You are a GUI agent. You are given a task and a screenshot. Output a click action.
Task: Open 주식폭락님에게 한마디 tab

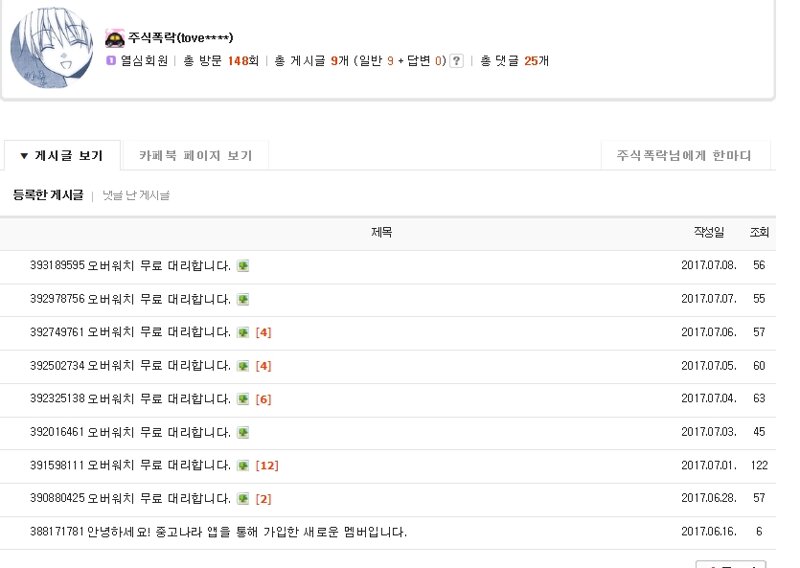[684, 156]
